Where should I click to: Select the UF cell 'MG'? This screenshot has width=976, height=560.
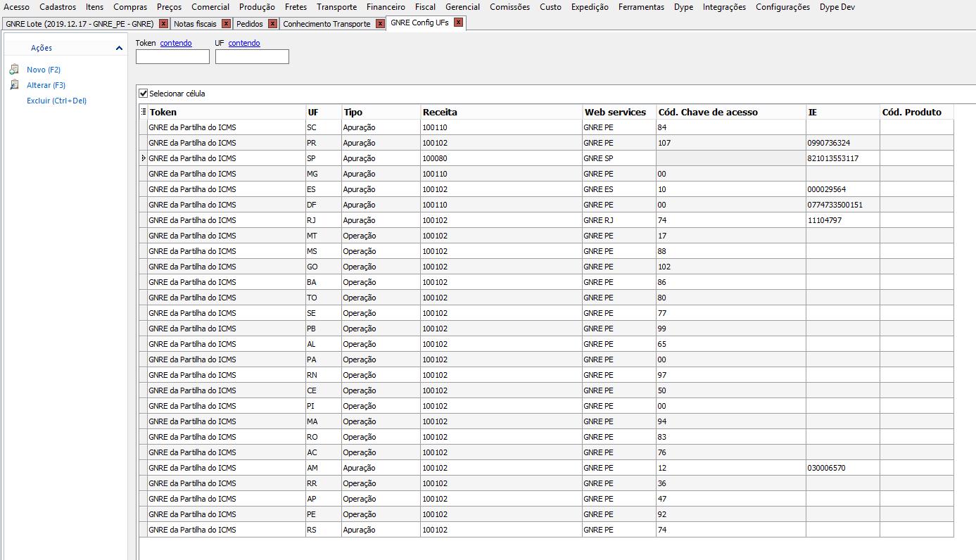(324, 174)
